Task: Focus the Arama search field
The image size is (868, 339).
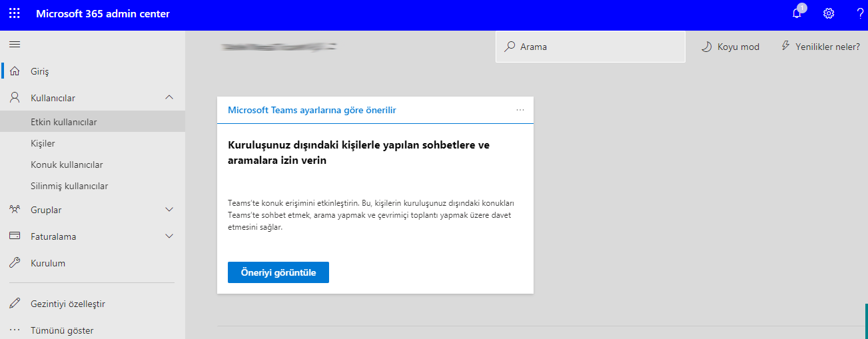Action: pos(590,47)
